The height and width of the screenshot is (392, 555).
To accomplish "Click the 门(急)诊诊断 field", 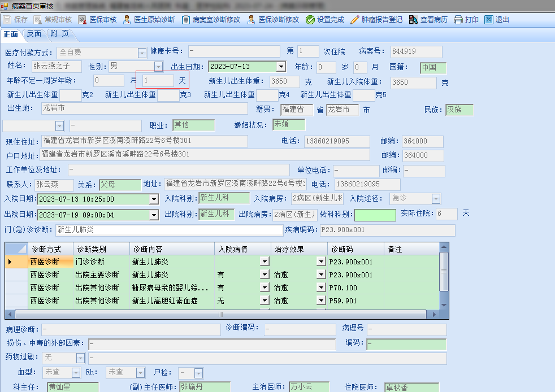I will click(169, 230).
